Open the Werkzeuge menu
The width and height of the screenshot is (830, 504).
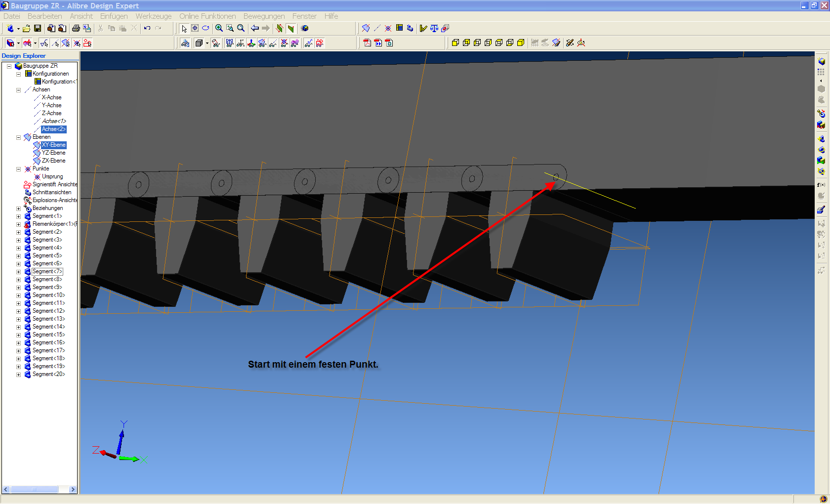pos(154,16)
